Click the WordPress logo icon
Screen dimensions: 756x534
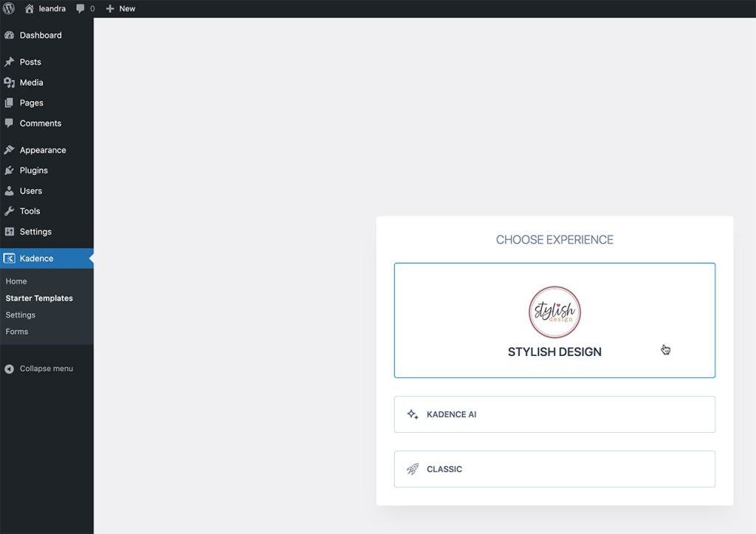pos(9,9)
